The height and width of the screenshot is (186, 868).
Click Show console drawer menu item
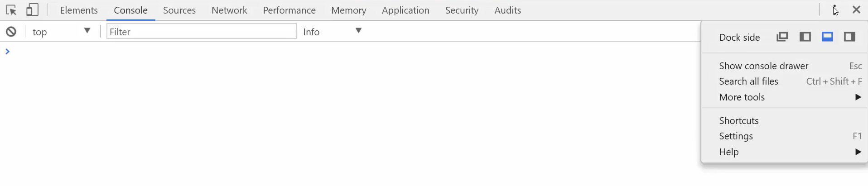785,66
